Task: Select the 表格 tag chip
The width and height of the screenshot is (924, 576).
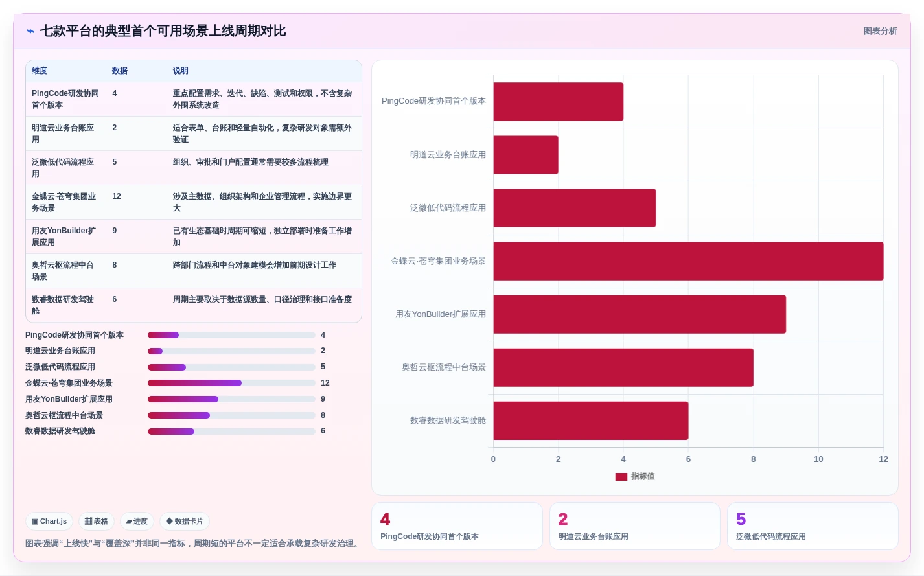Action: point(97,521)
